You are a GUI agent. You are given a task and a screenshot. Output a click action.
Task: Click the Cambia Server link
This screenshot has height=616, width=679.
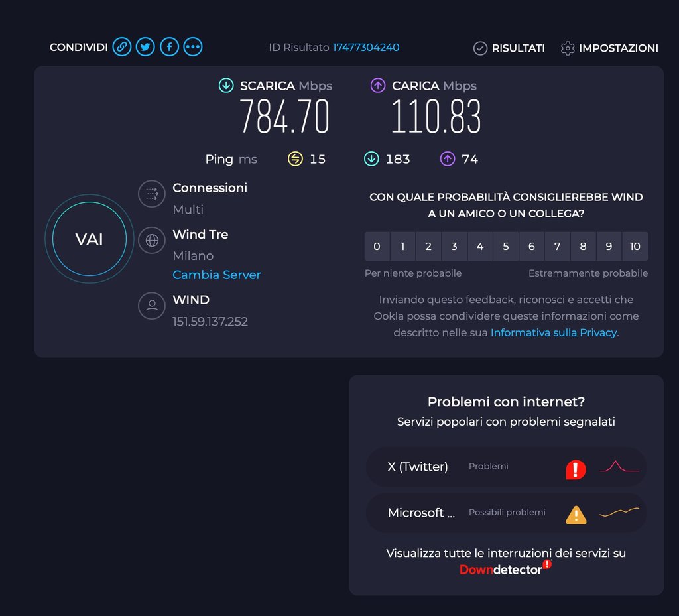click(216, 275)
